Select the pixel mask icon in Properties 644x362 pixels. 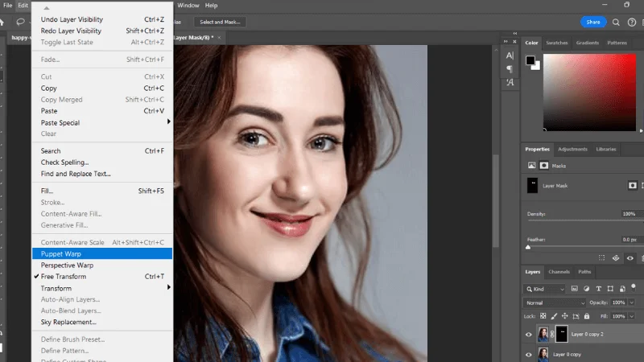(x=531, y=166)
